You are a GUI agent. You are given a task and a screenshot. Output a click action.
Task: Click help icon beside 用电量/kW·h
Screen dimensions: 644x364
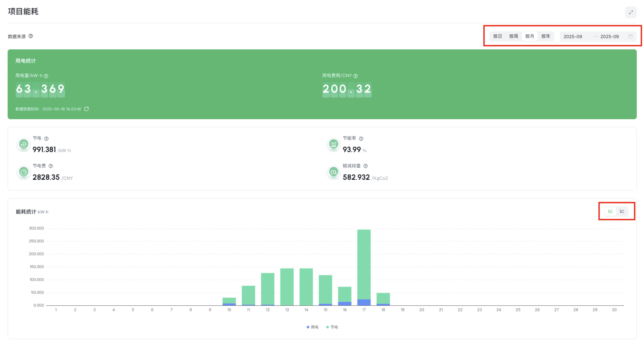pyautogui.click(x=46, y=76)
